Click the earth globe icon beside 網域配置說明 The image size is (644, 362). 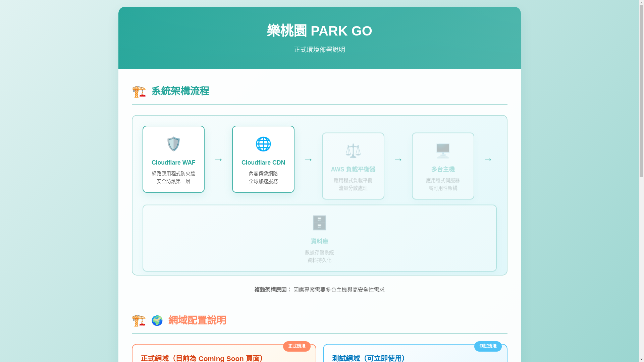click(x=157, y=320)
